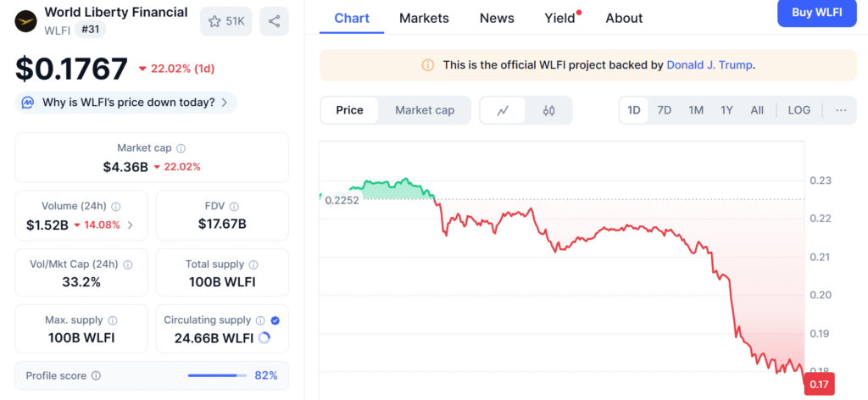Open the chart's more options ellipsis menu

[x=841, y=110]
